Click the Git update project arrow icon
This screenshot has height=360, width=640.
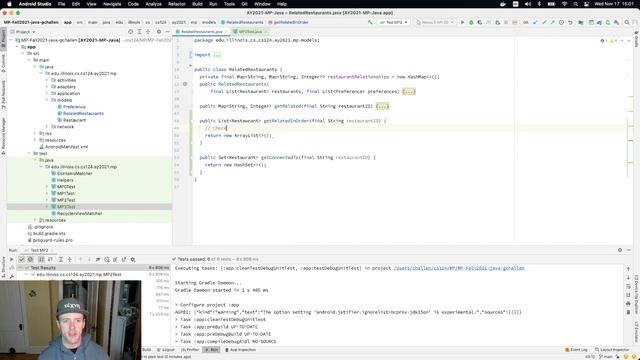point(535,22)
